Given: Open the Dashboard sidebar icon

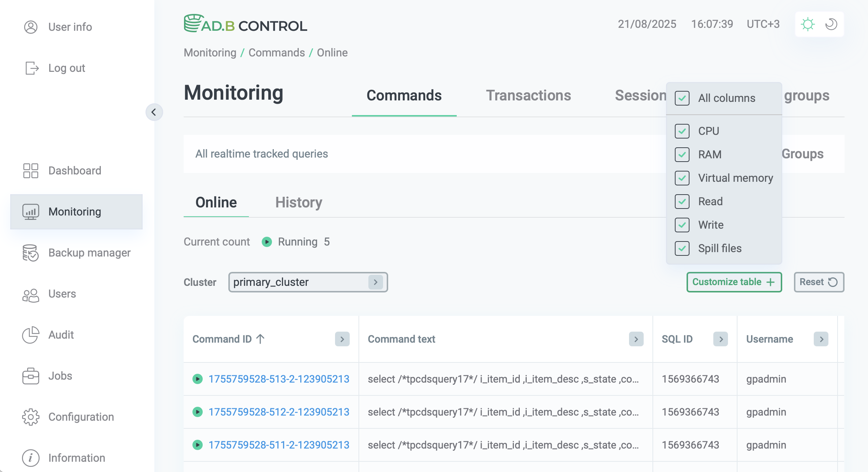Looking at the screenshot, I should click(31, 171).
